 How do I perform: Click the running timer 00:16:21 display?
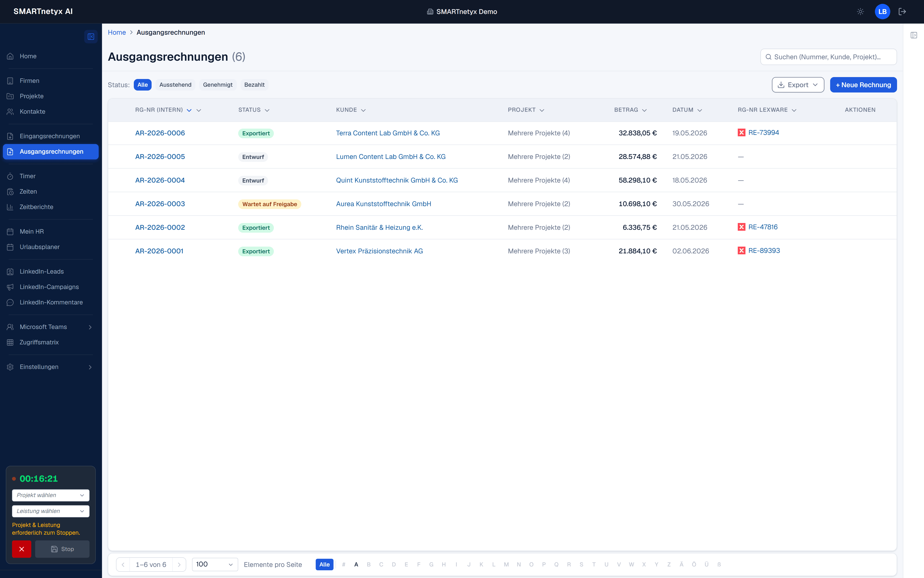(38, 479)
